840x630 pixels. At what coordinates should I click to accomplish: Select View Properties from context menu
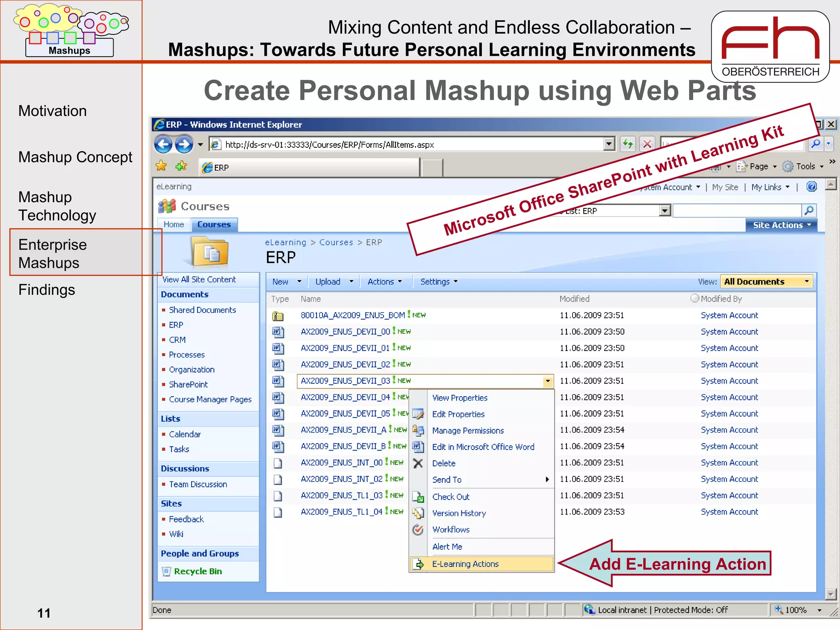[460, 397]
